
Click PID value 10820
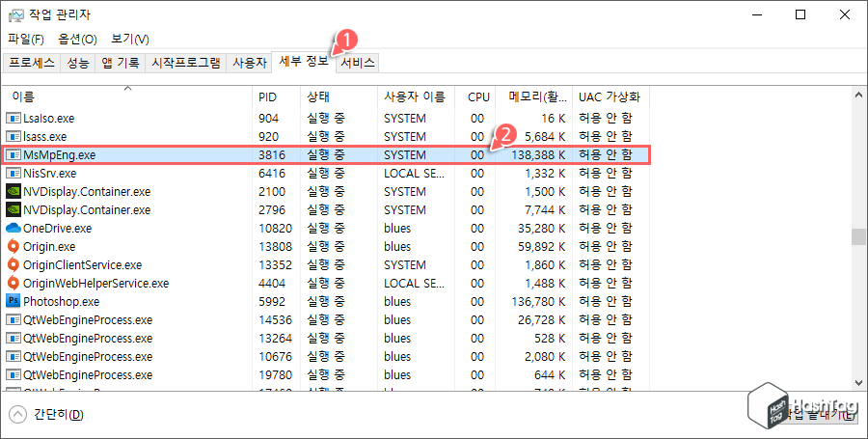tap(275, 228)
